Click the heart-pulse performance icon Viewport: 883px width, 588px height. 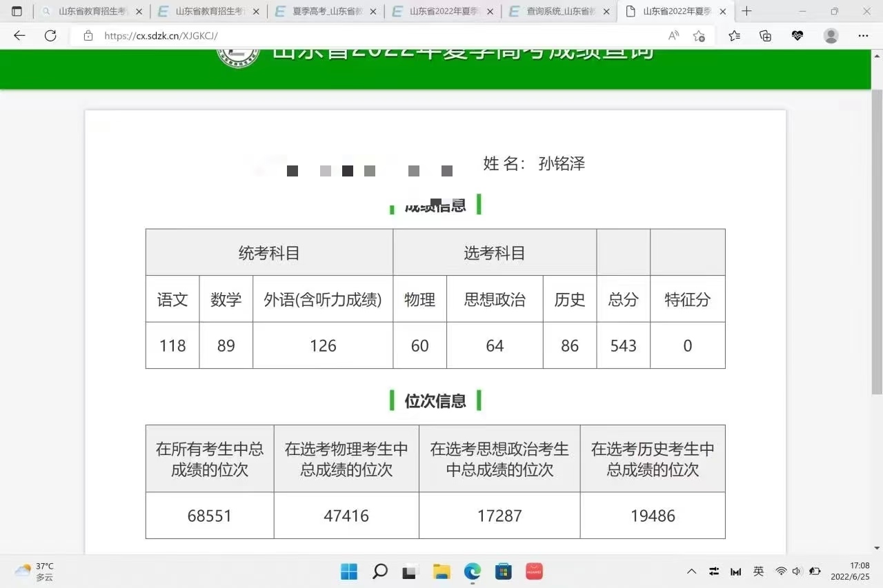tap(797, 36)
